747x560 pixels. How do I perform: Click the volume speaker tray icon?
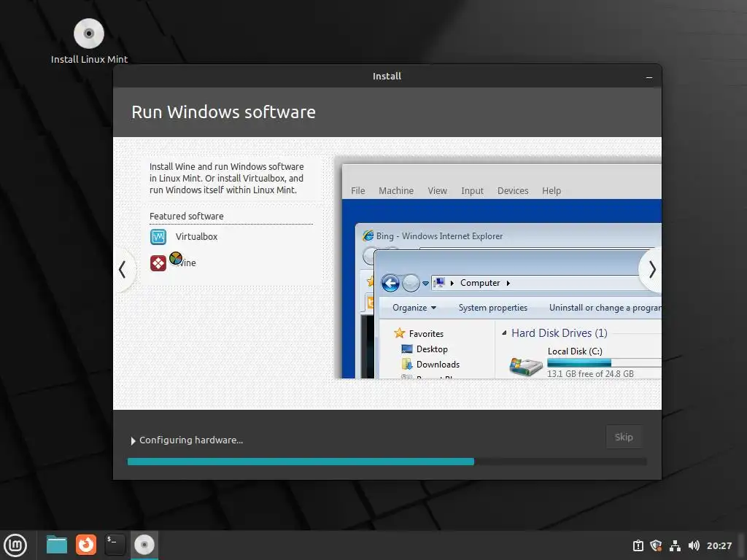(694, 545)
